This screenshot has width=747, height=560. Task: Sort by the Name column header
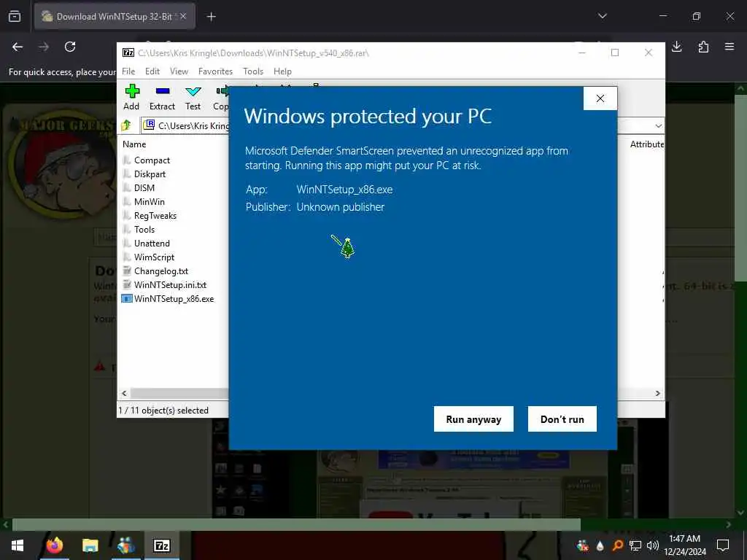click(x=134, y=144)
